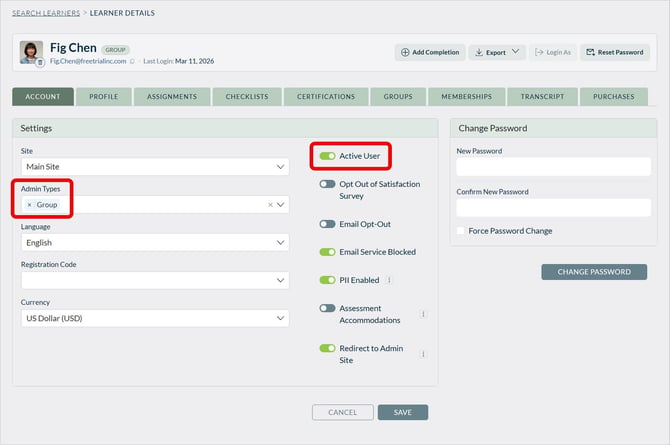Viewport: 670px width, 445px height.
Task: Click the trash icon on the profile photo
Action: [x=40, y=63]
